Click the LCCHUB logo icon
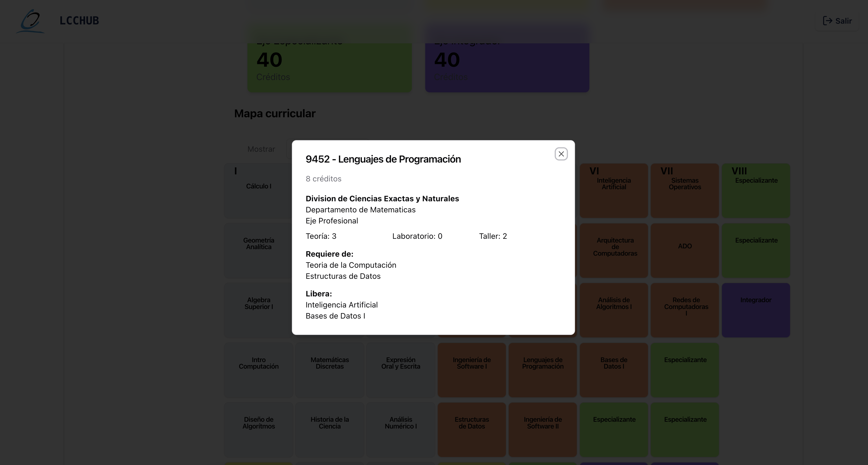The width and height of the screenshot is (868, 465). point(30,21)
